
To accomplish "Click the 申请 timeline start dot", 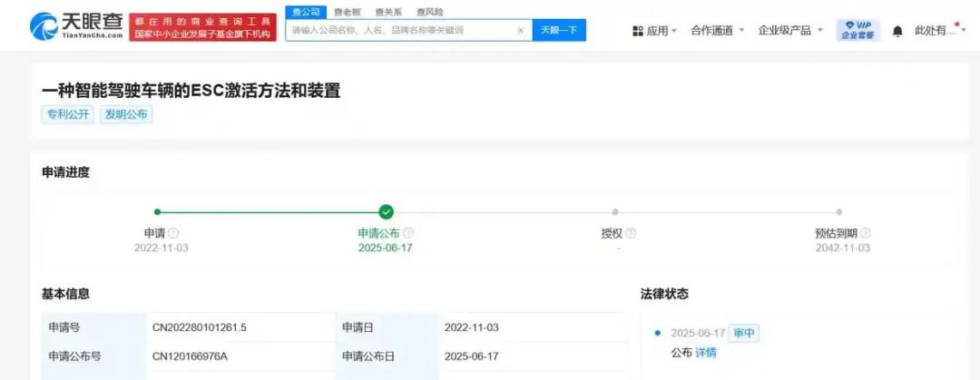I will (x=158, y=212).
